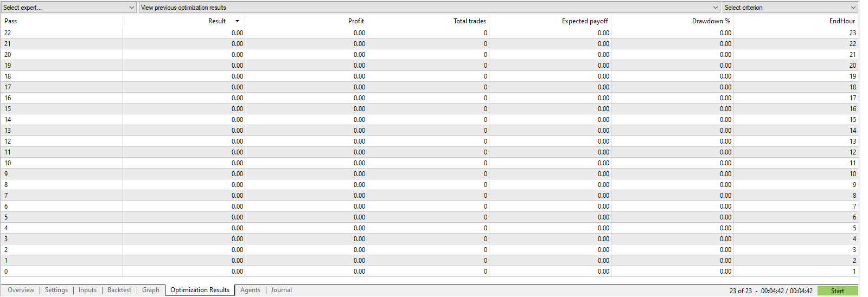Open the Select criterion dropdown

click(x=790, y=8)
